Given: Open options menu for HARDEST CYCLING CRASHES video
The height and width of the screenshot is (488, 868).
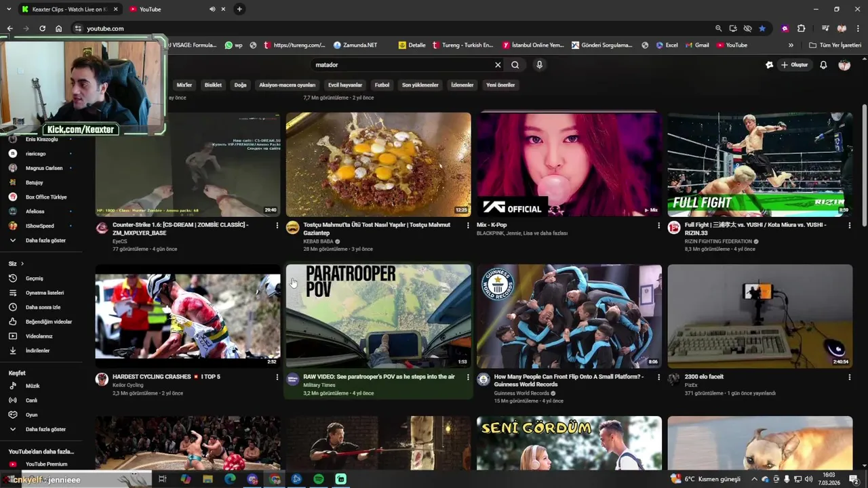Looking at the screenshot, I should 277,377.
